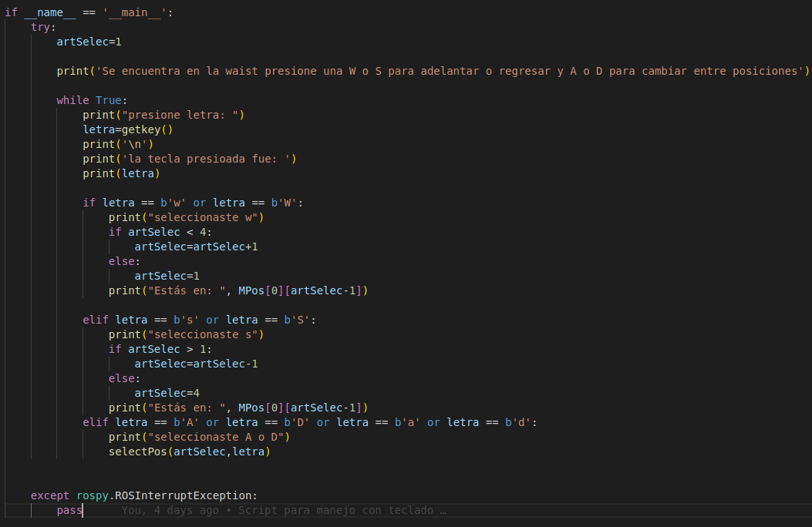Click the "artSelec=artSelec+1" line
Screen dimensions: 812x527
click(x=197, y=247)
